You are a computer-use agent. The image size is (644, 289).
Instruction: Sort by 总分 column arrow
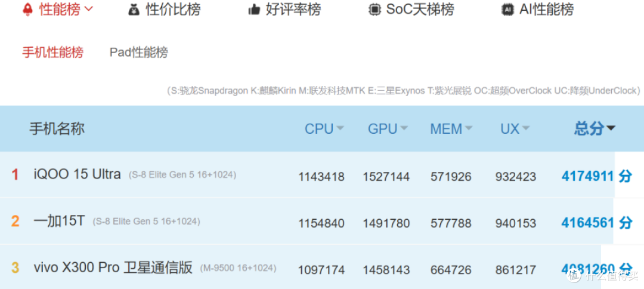(x=611, y=128)
